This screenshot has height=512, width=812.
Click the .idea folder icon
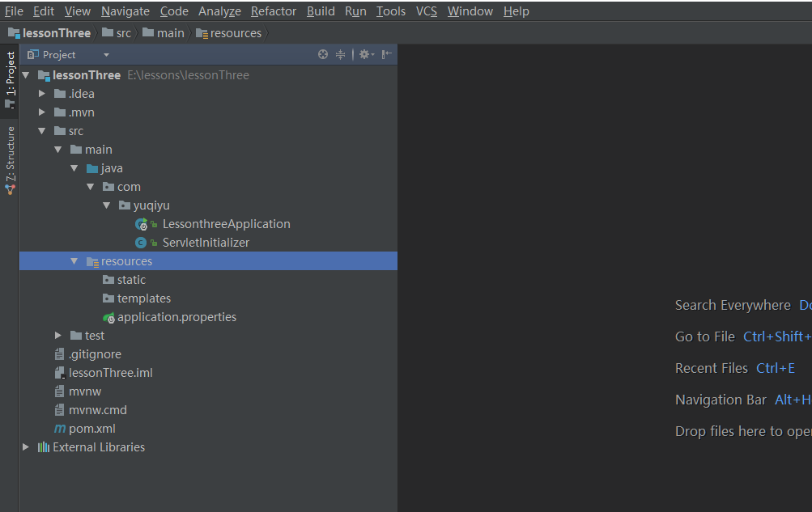(60, 94)
